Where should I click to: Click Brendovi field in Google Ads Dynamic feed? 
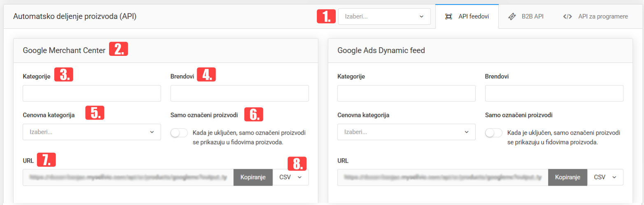554,93
